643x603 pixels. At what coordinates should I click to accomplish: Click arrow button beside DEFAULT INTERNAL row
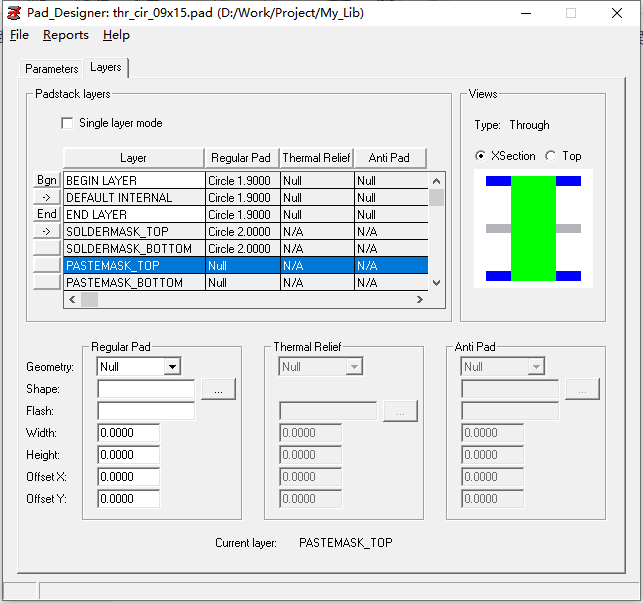coord(47,197)
